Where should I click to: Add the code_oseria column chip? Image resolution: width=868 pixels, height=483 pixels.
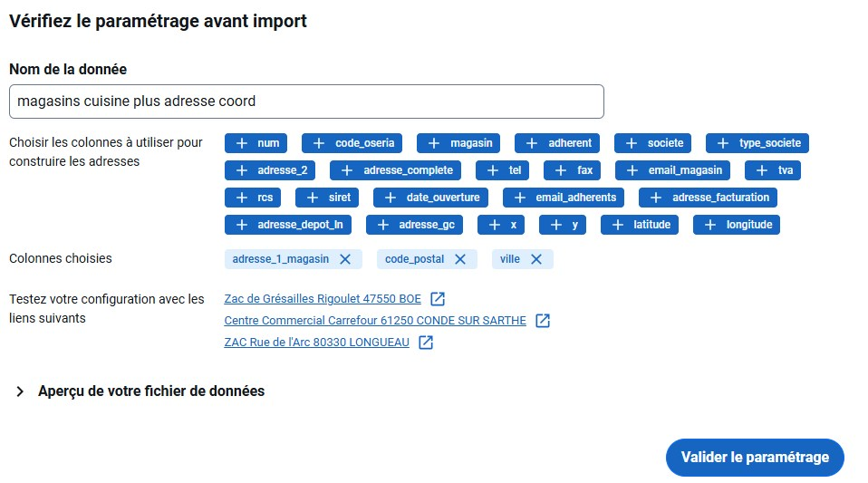coord(352,143)
